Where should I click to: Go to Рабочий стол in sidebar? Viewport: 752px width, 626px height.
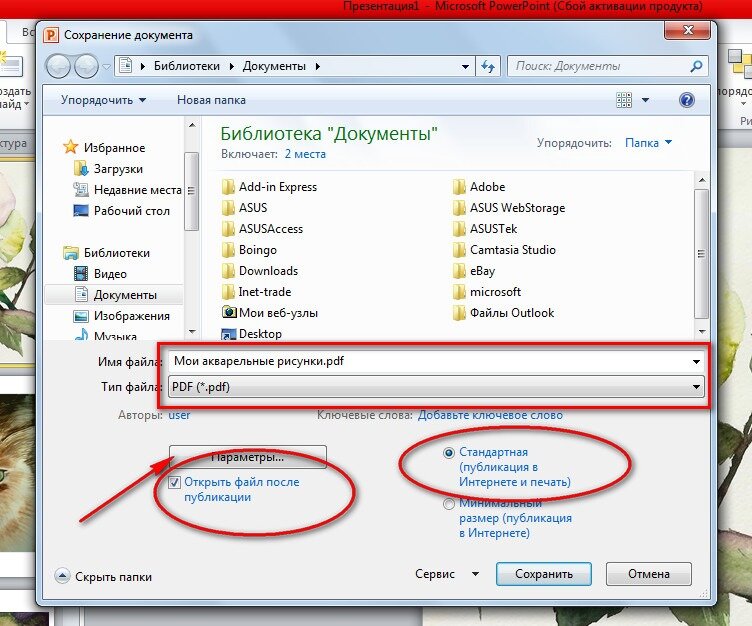122,211
